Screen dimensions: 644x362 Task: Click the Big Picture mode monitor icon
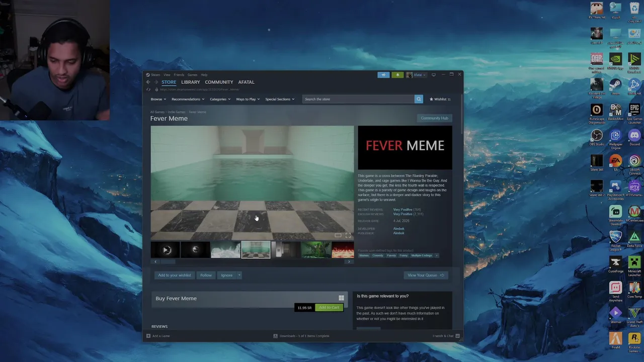434,75
